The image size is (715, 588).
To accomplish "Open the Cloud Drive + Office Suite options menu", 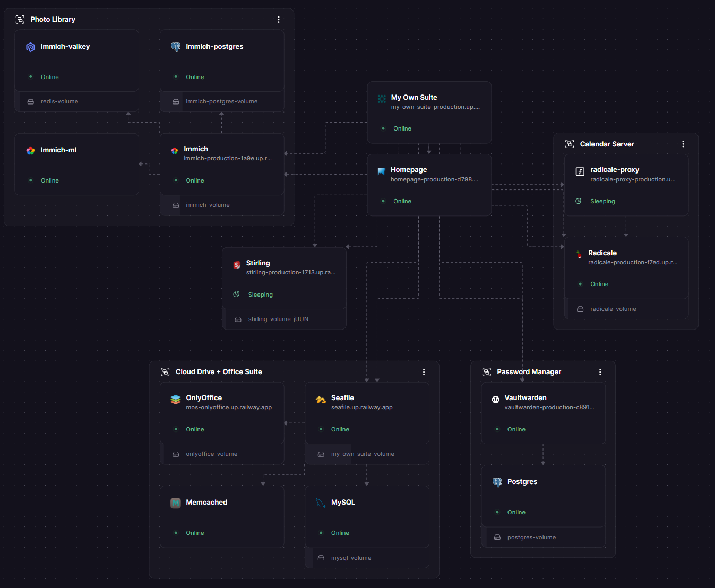I will coord(424,372).
